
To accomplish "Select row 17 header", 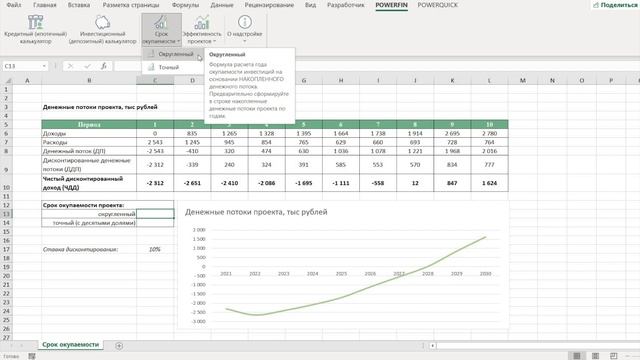I will (x=7, y=249).
